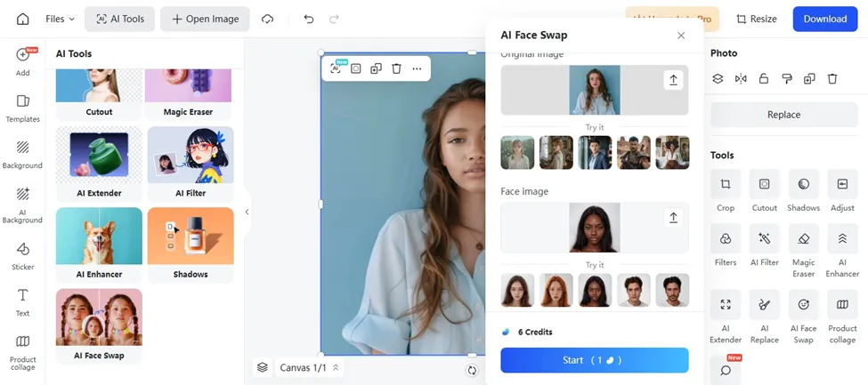Image resolution: width=868 pixels, height=385 pixels.
Task: Open the more options ellipsis on the canvas toolbar
Action: coord(417,68)
